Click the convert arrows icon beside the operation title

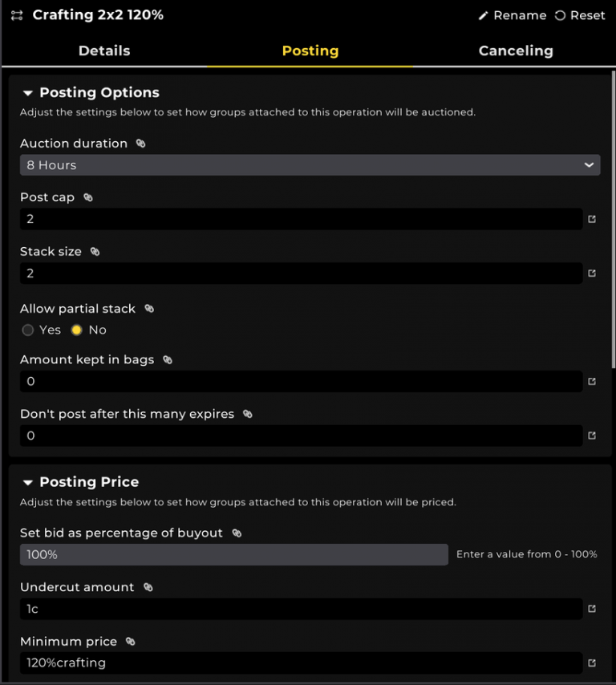(15, 14)
